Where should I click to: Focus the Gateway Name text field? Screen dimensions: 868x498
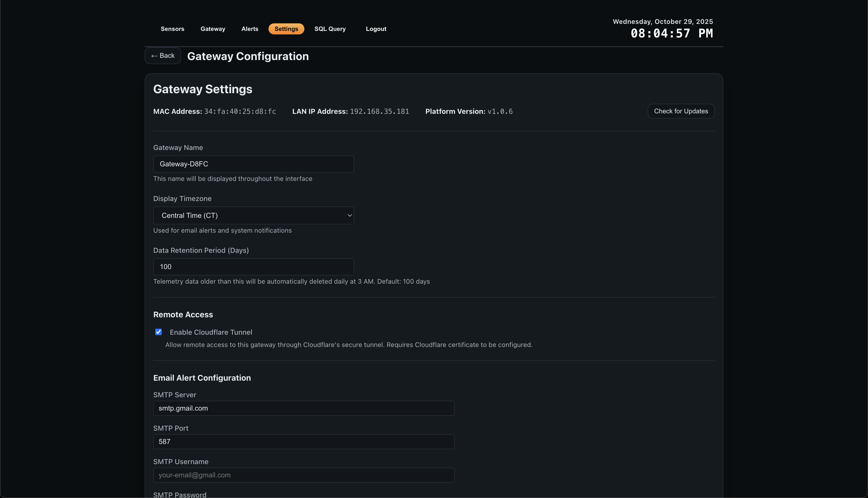click(x=253, y=164)
